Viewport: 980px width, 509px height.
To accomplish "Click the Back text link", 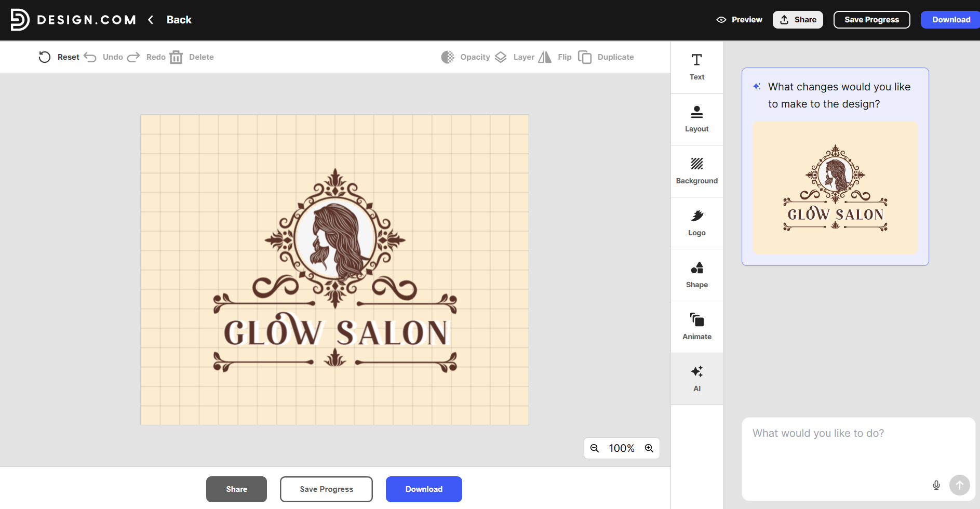I will (x=179, y=20).
